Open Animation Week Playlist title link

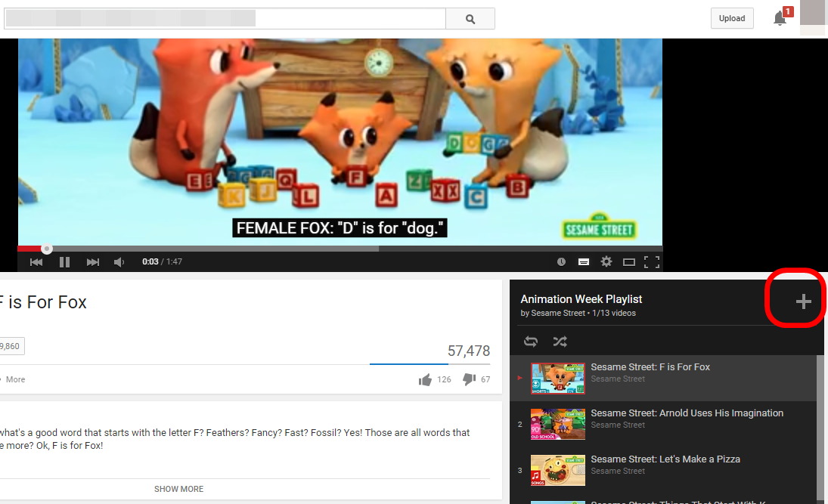click(581, 299)
